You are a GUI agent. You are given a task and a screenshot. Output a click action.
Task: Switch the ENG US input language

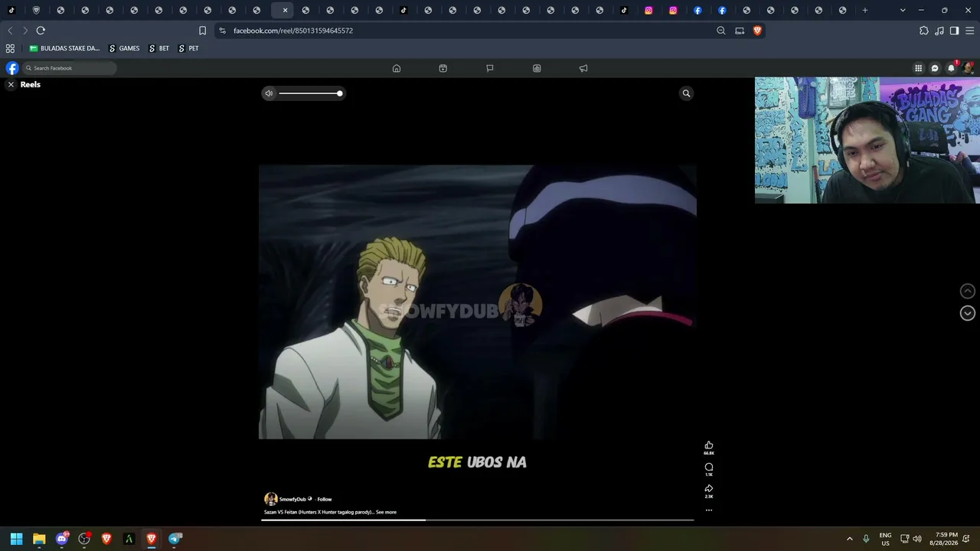(x=885, y=539)
